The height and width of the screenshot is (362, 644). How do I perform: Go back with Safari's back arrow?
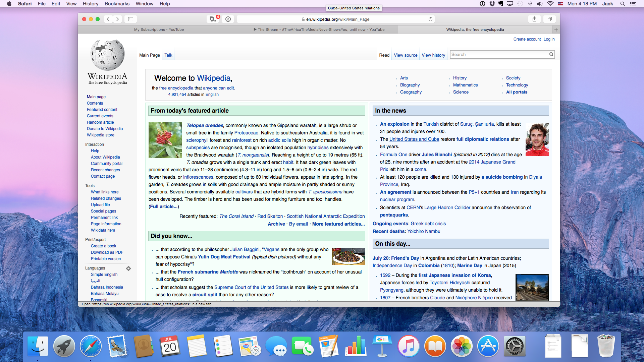coord(108,19)
